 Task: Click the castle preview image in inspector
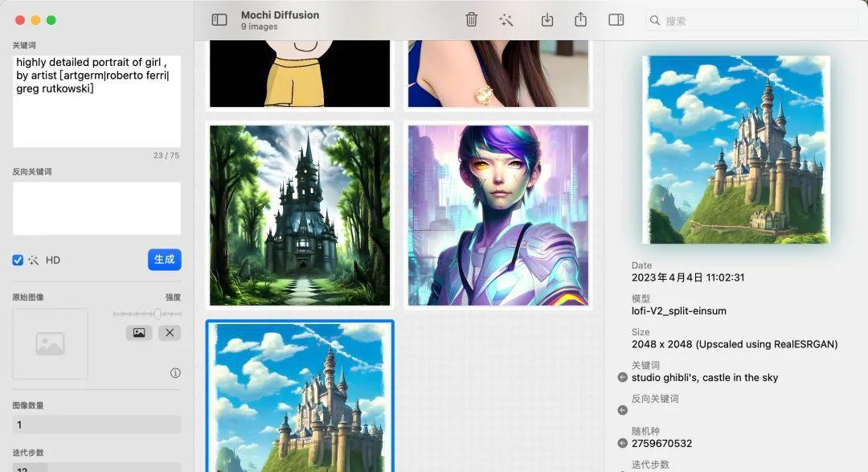[736, 150]
